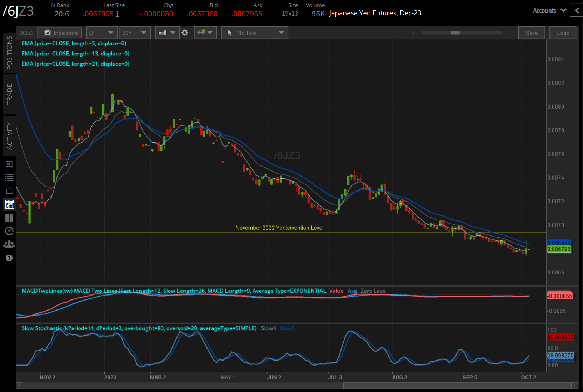The image size is (583, 392).
Task: Click the list view sidebar icon
Action: tap(9, 177)
